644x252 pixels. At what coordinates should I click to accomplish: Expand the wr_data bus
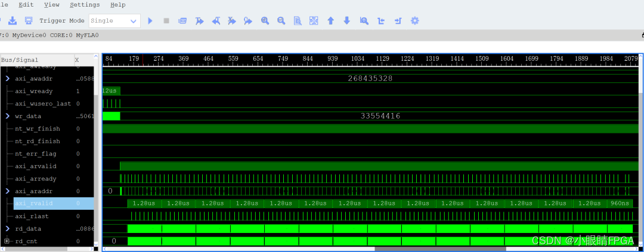click(7, 116)
